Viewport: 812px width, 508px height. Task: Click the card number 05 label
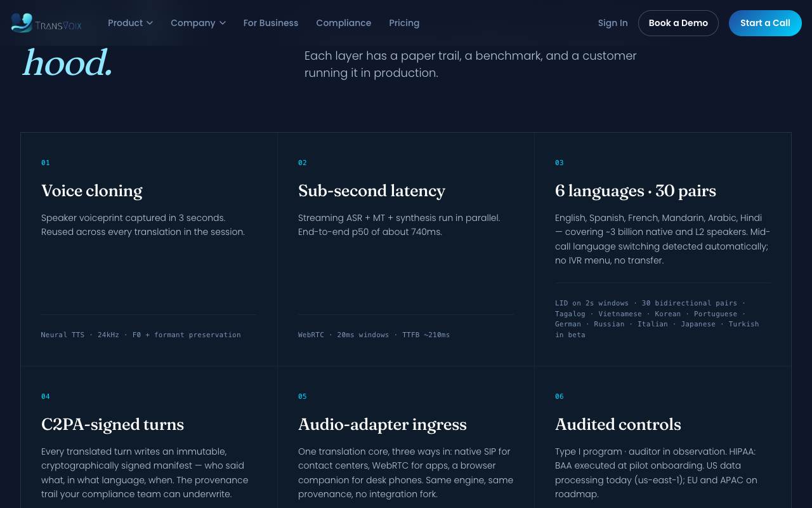tap(303, 396)
